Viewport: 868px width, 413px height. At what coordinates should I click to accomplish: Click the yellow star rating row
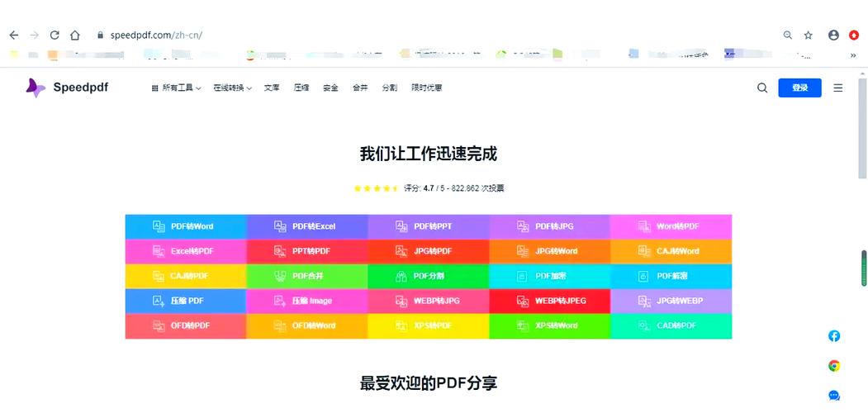pos(376,188)
